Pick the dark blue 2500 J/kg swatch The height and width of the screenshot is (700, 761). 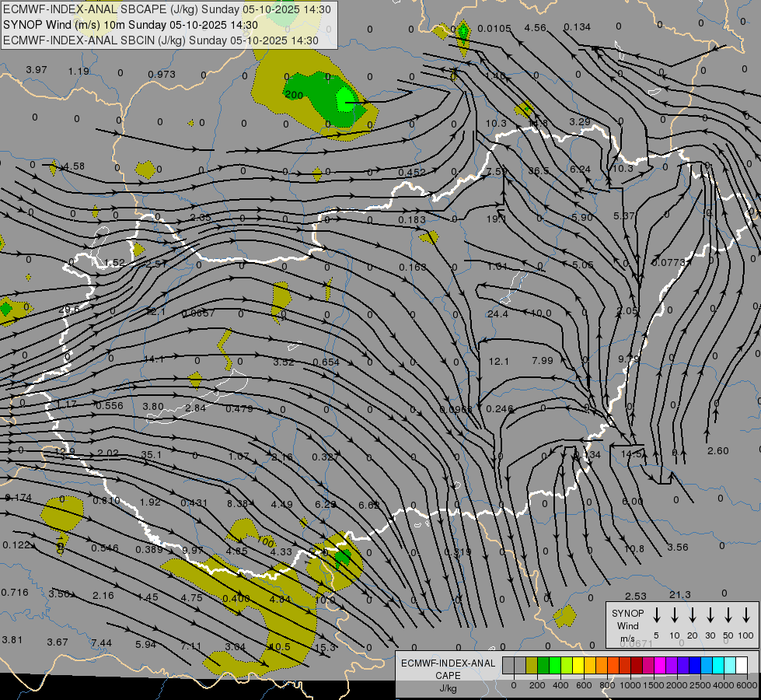pyautogui.click(x=695, y=665)
